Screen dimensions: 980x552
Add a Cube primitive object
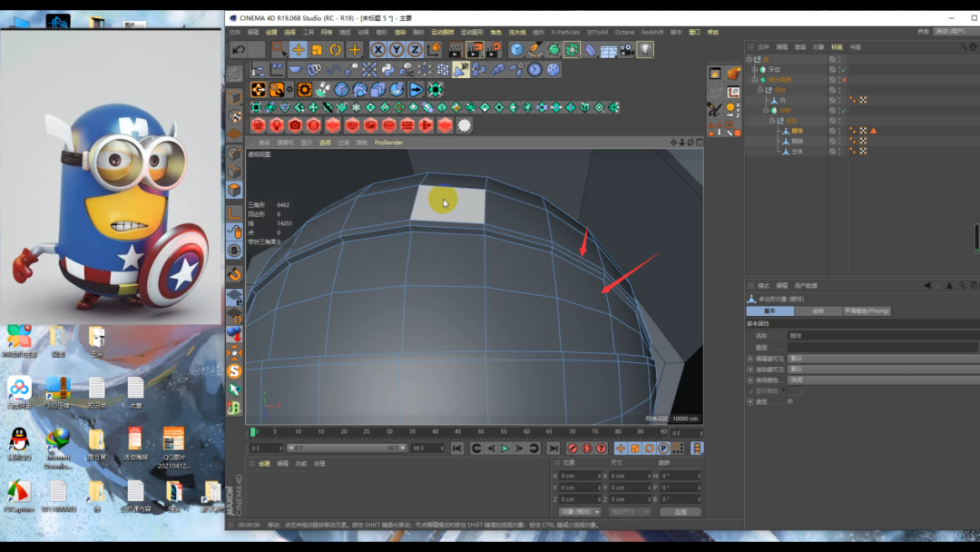516,49
